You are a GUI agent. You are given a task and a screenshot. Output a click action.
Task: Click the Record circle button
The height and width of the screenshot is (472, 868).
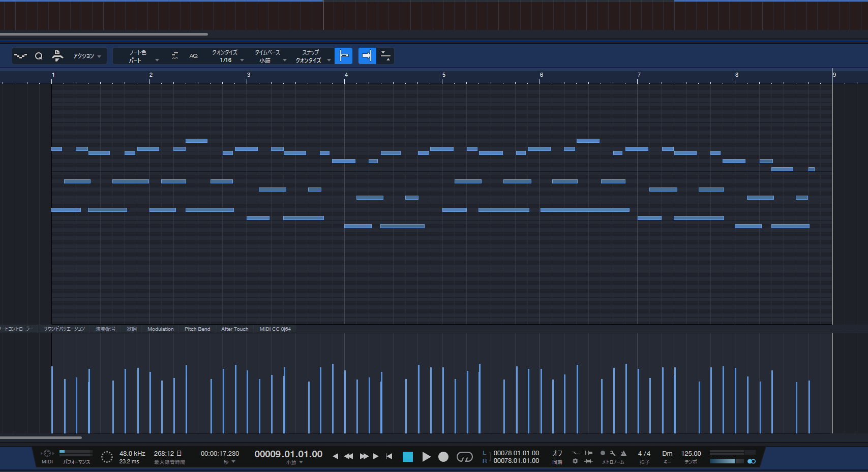coord(443,457)
